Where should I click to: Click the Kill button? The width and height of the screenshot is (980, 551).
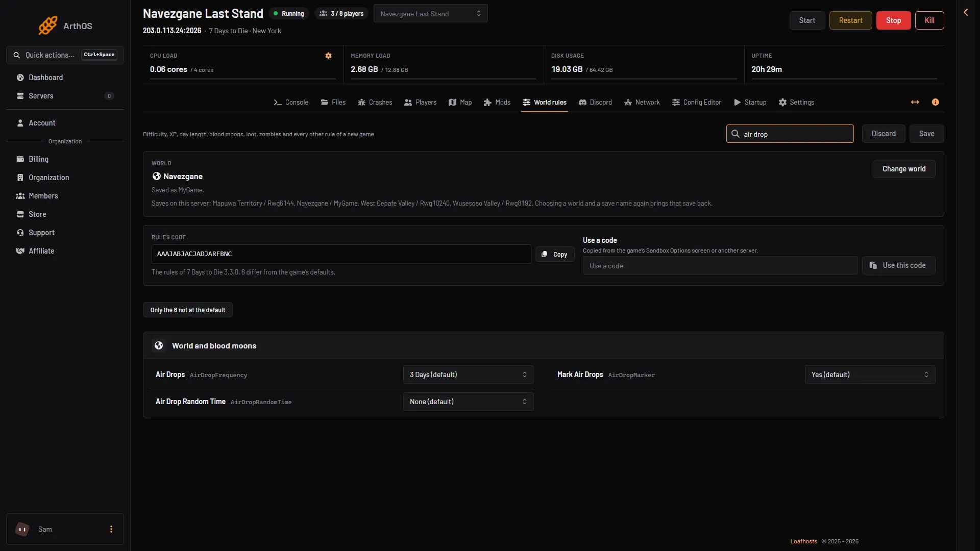pos(929,20)
